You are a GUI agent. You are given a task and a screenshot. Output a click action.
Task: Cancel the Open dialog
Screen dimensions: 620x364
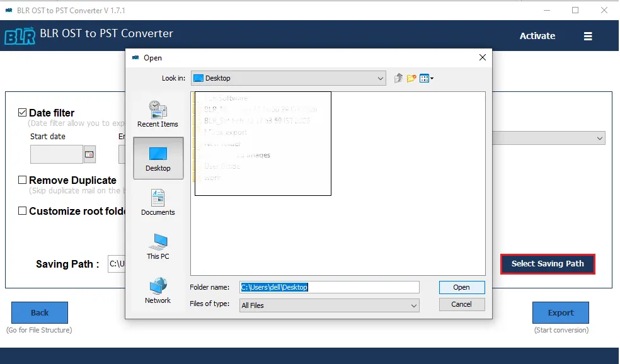461,304
